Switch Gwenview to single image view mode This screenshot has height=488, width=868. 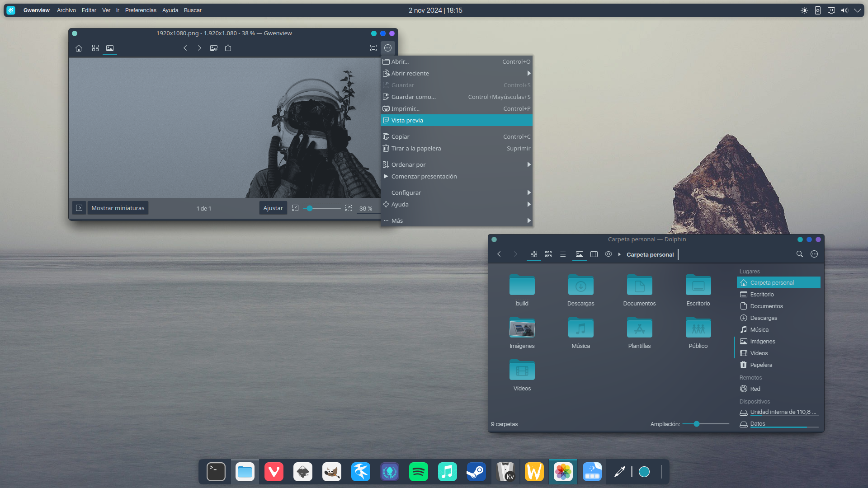110,48
